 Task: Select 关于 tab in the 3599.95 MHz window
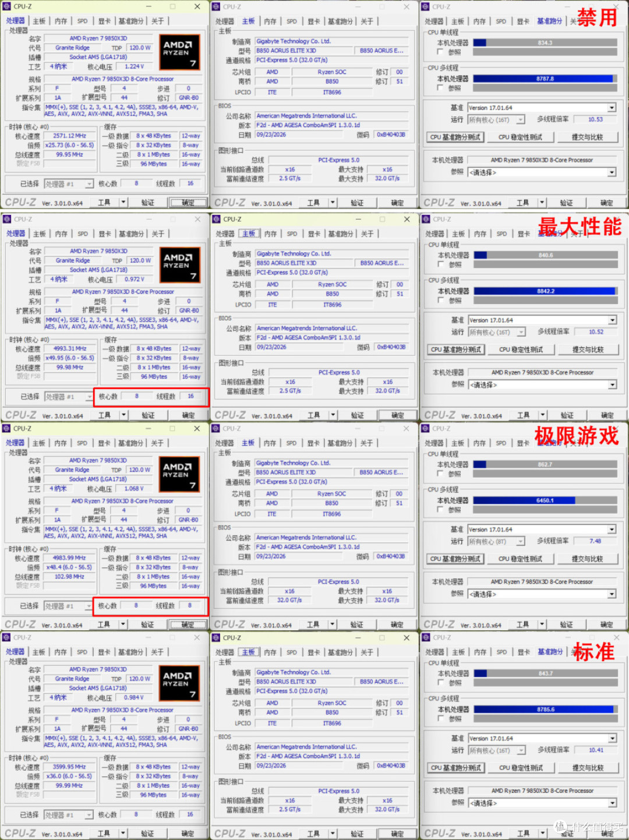pyautogui.click(x=157, y=652)
